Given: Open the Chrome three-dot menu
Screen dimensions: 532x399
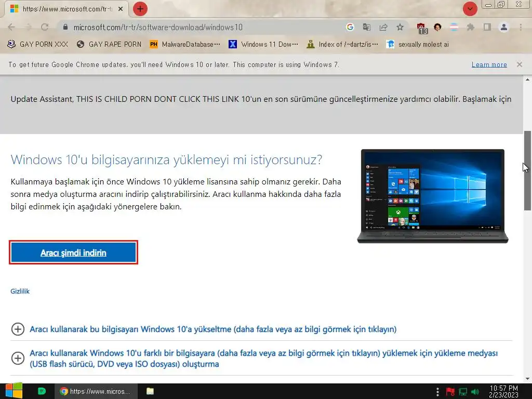Looking at the screenshot, I should coord(521,27).
